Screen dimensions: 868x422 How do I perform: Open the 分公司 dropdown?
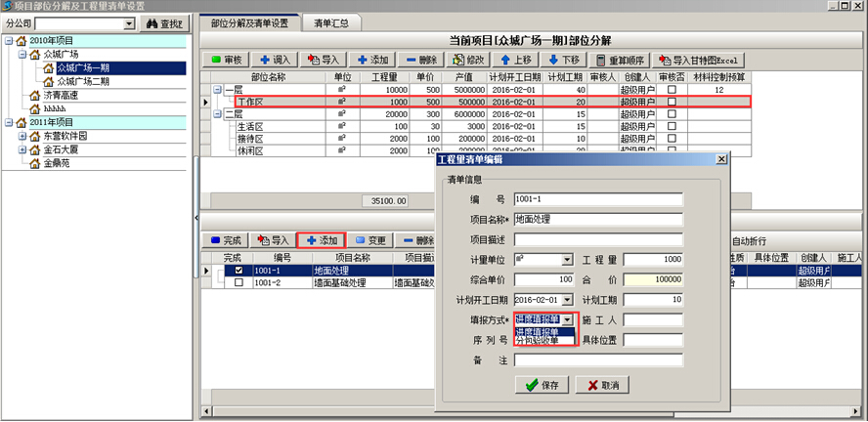(x=129, y=22)
